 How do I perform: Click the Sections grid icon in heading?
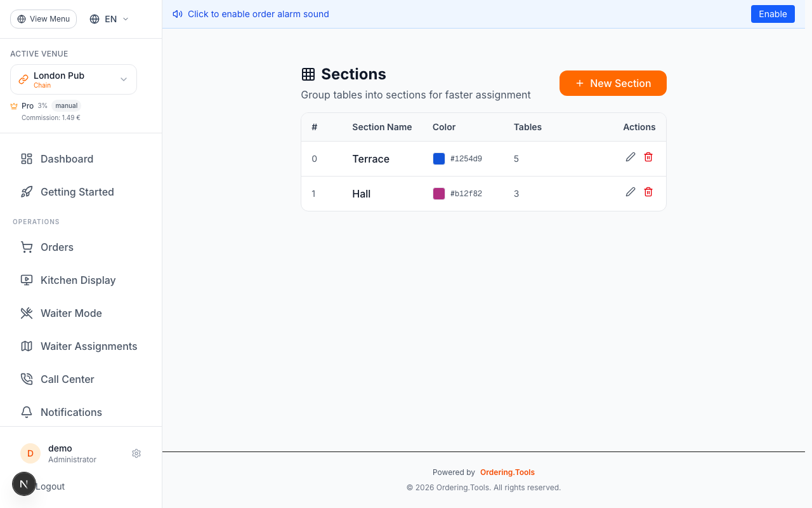(308, 74)
